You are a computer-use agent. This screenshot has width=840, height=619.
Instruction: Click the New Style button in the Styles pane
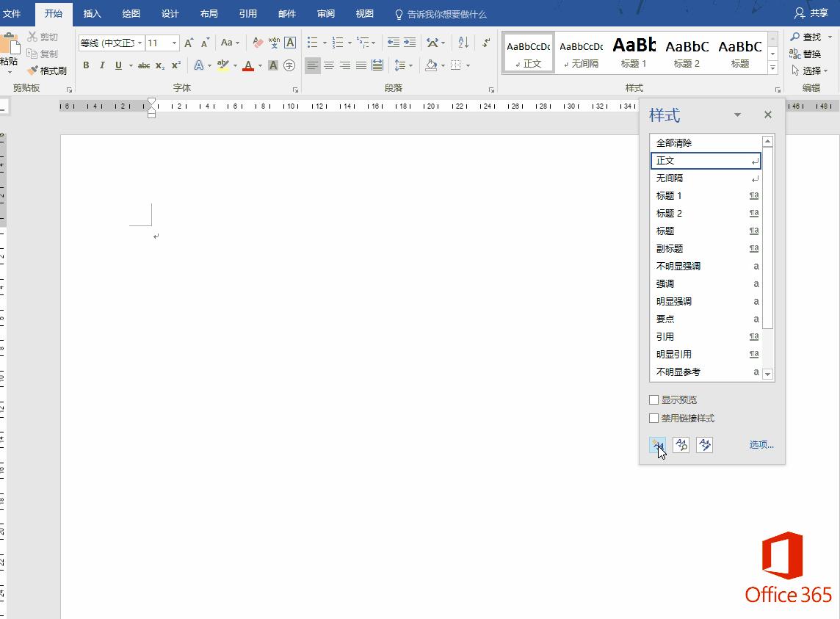point(657,445)
